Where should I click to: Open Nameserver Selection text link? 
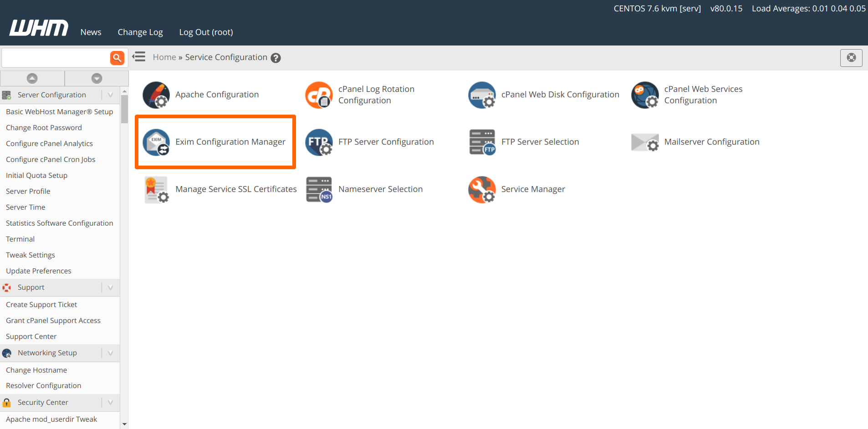[381, 189]
